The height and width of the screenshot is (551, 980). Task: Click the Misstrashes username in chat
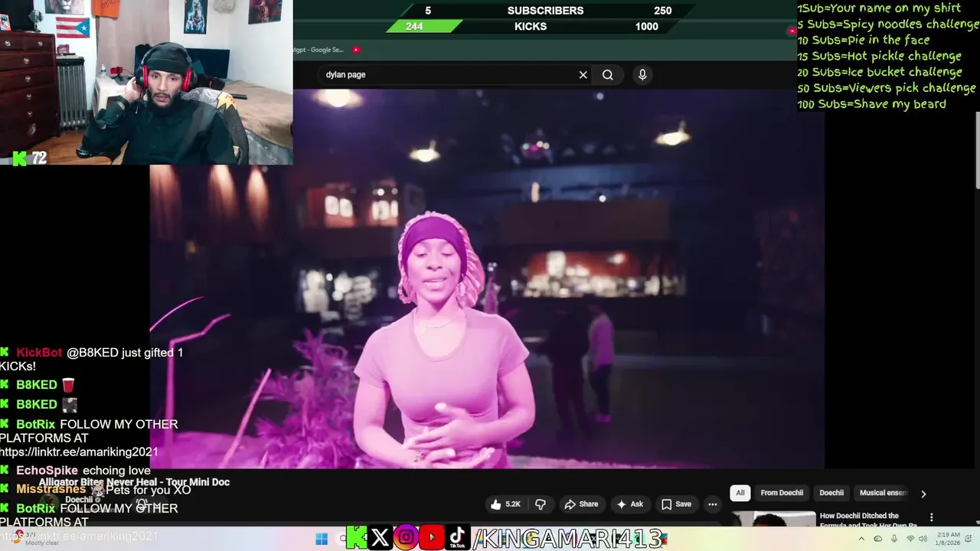point(51,489)
